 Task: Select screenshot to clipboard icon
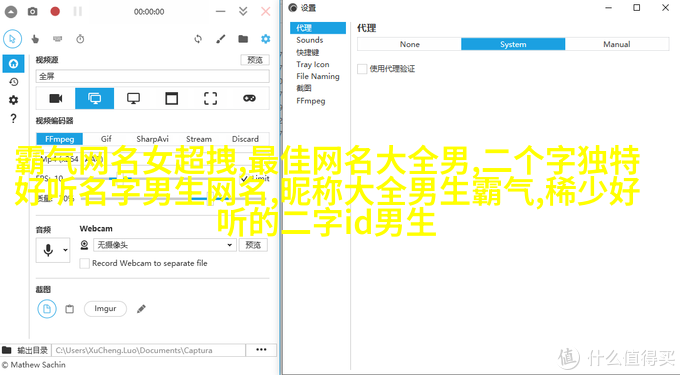click(69, 309)
